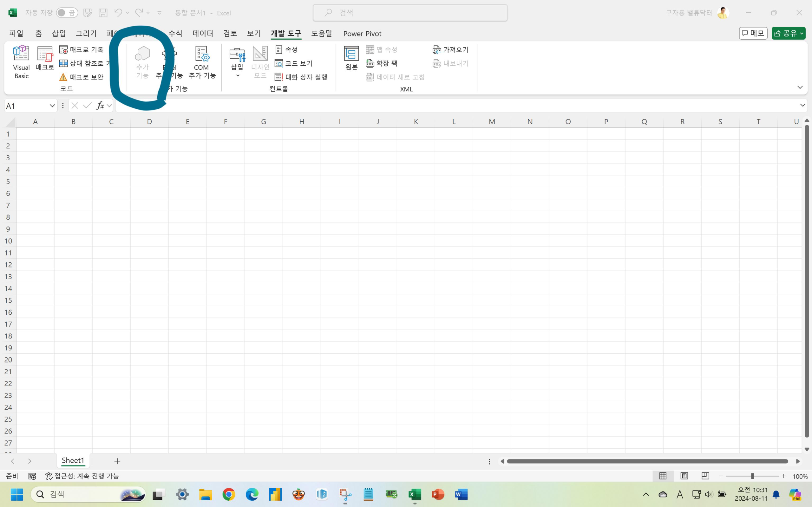The height and width of the screenshot is (507, 812).
Task: Toggle AutoSave (자동 저장) switch
Action: pos(66,13)
